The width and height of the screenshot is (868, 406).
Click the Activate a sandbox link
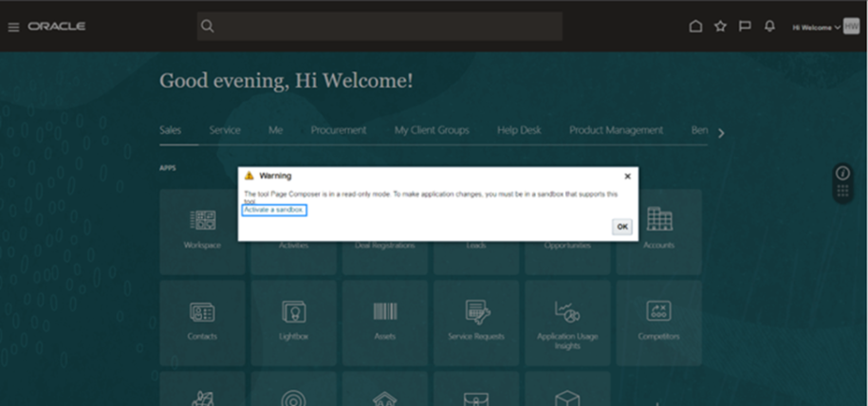(x=274, y=210)
